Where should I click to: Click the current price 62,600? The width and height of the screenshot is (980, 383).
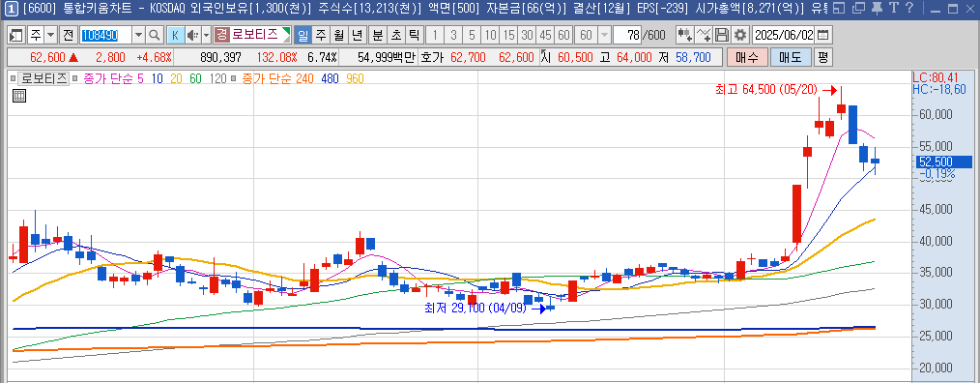47,58
